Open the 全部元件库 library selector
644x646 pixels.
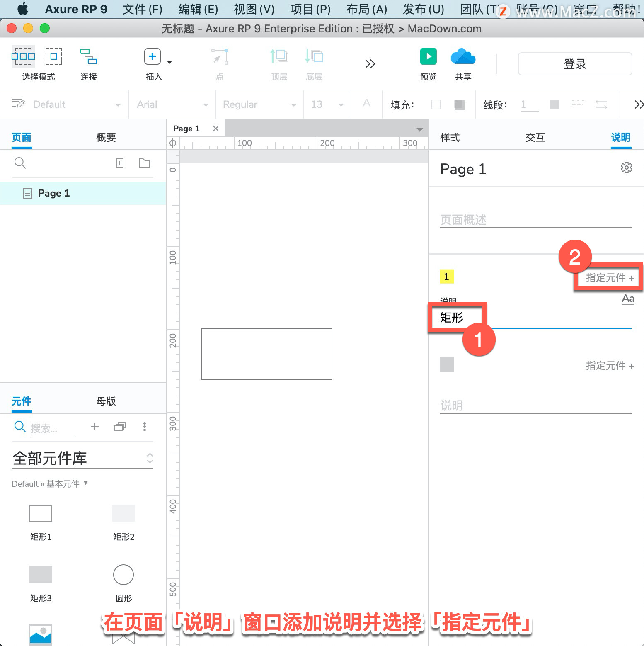coord(82,458)
